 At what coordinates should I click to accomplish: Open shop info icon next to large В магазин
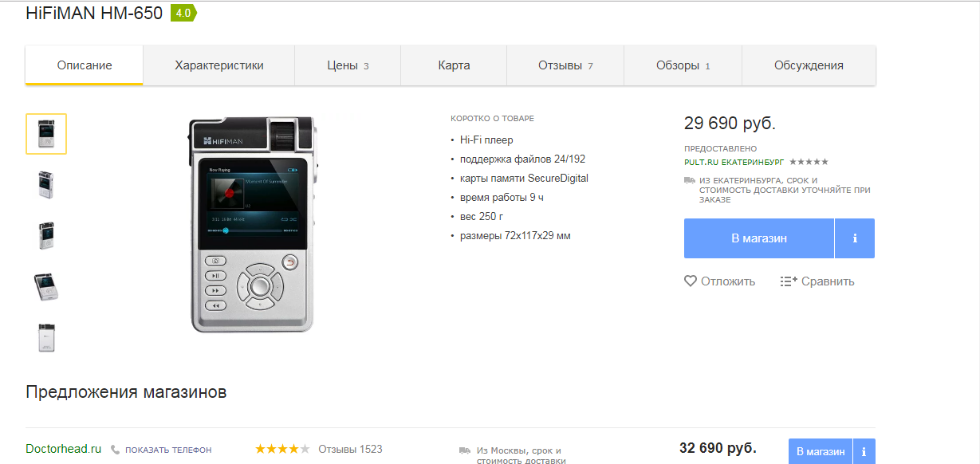click(x=855, y=238)
